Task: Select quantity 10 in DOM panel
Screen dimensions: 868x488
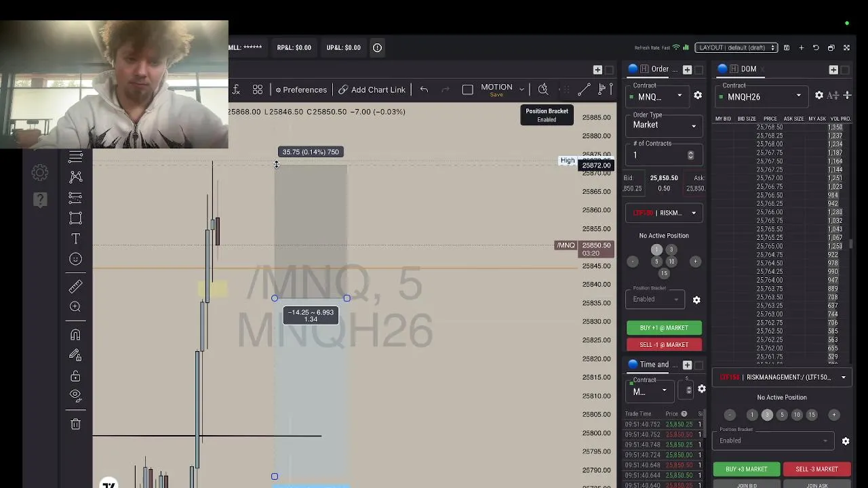Action: (x=797, y=415)
